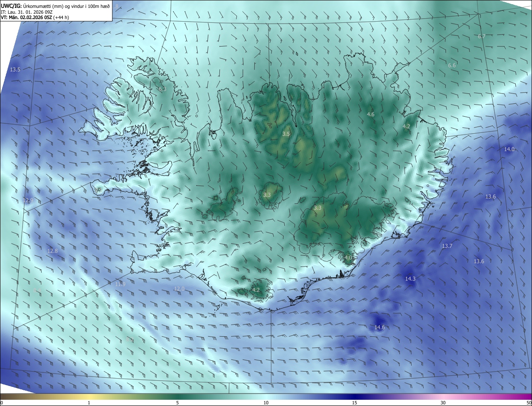Click the 4.6 precipitation value
The width and height of the screenshot is (532, 406).
[x=370, y=114]
